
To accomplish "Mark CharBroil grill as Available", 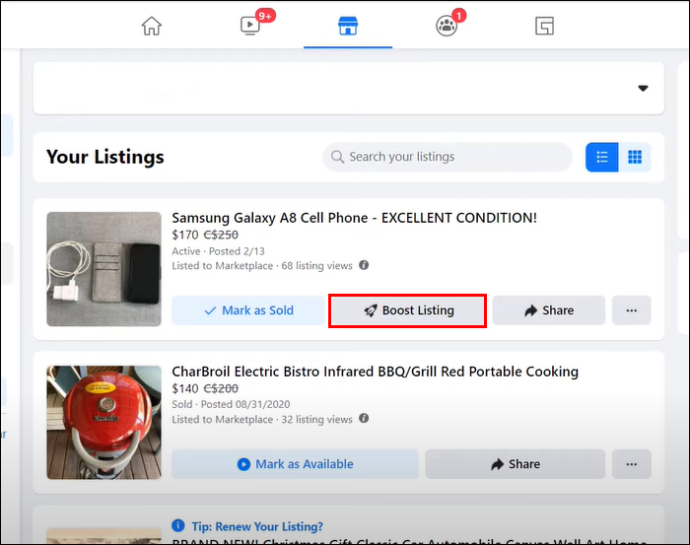I will [295, 464].
